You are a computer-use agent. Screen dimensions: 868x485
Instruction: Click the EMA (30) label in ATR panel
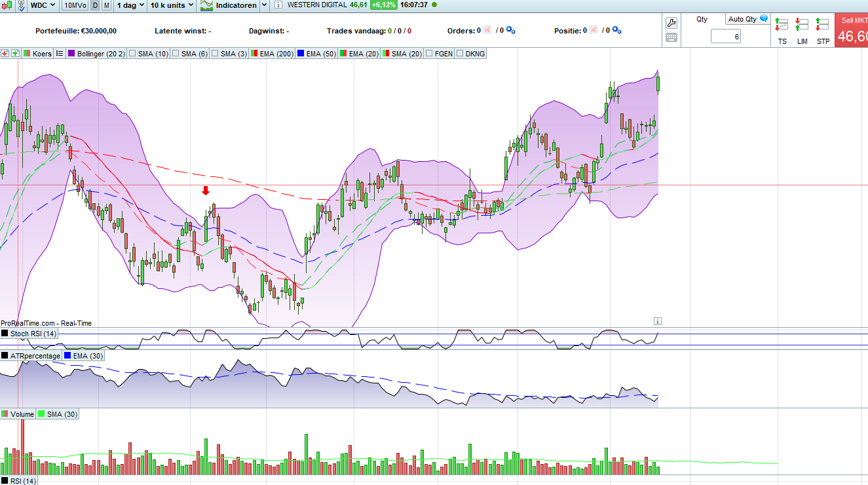pos(88,356)
